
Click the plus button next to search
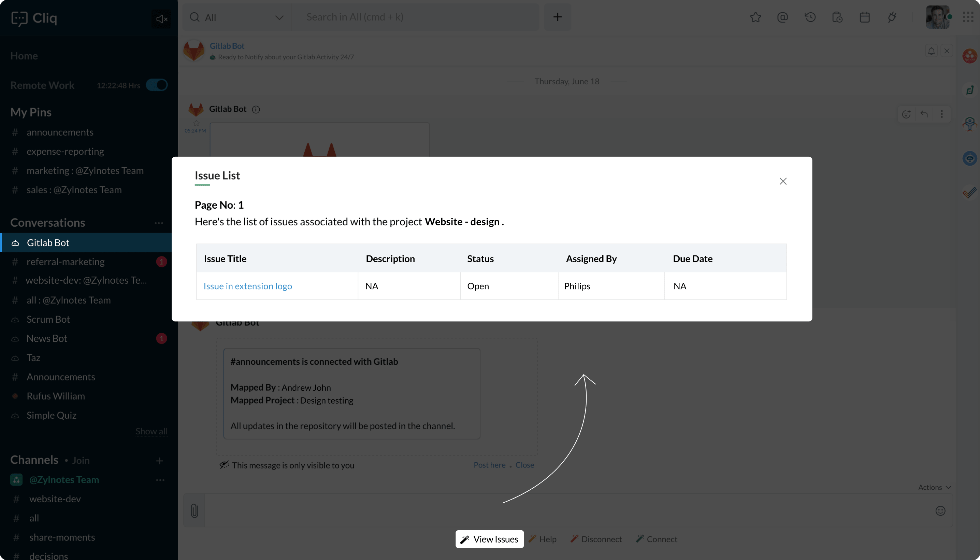click(x=557, y=17)
